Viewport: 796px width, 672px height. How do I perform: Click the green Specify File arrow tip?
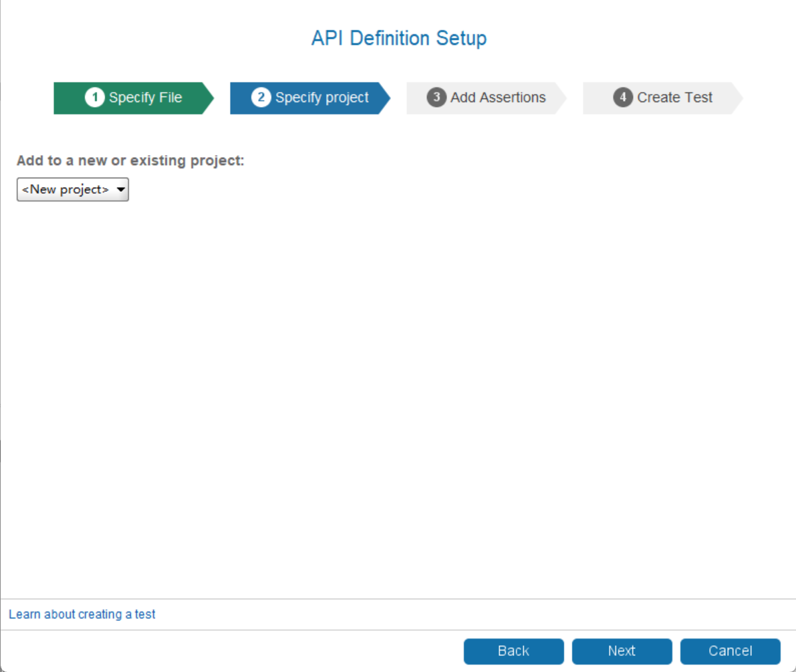[x=207, y=98]
